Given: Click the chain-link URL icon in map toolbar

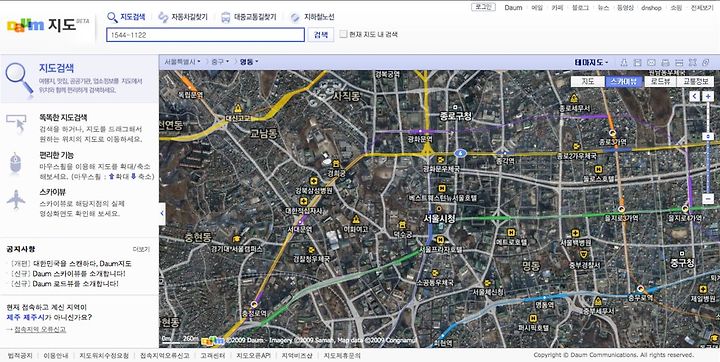Looking at the screenshot, I should tap(707, 62).
